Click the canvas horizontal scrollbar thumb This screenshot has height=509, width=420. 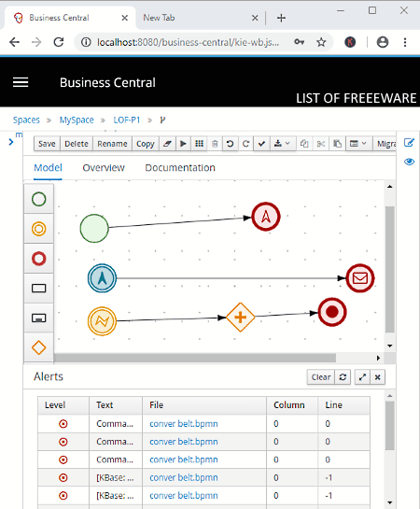tap(195, 358)
